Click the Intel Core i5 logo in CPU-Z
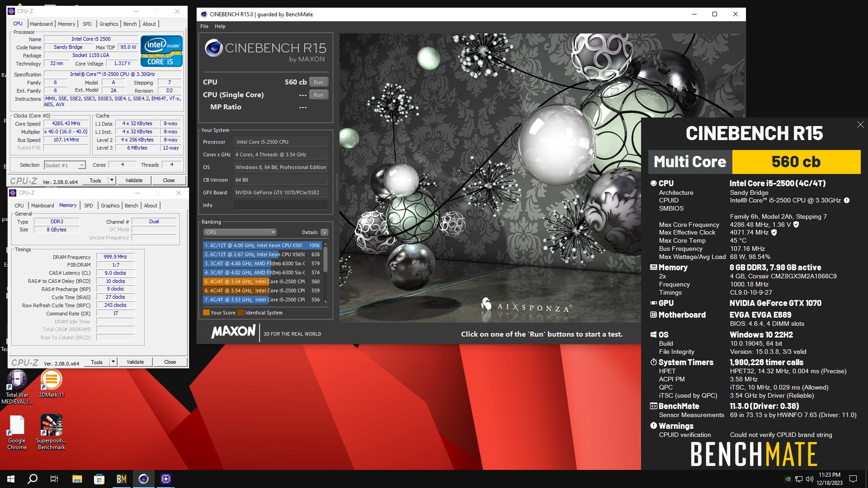 [161, 51]
